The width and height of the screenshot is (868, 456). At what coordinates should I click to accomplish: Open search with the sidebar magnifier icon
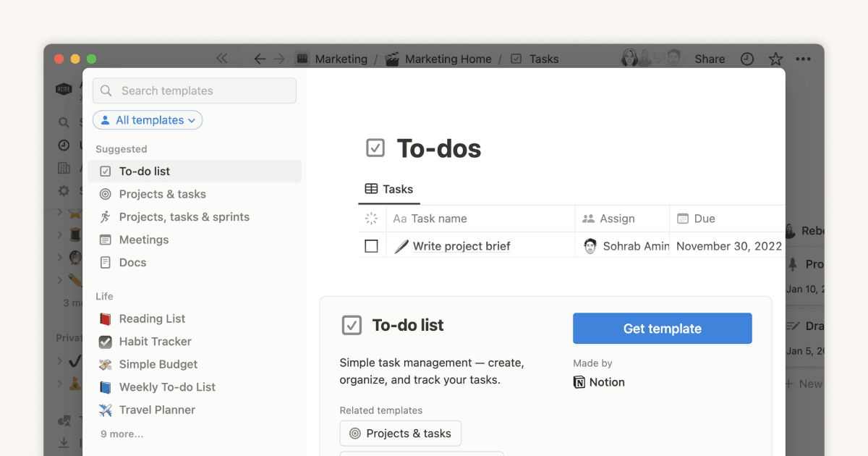pyautogui.click(x=63, y=122)
